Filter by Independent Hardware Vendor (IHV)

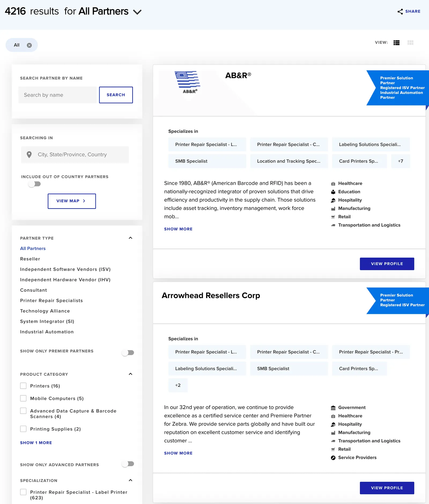pyautogui.click(x=65, y=280)
